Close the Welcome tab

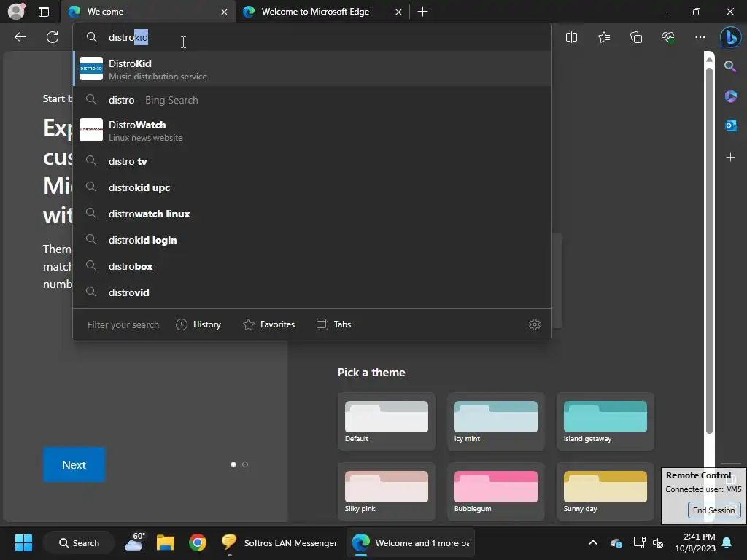click(224, 12)
